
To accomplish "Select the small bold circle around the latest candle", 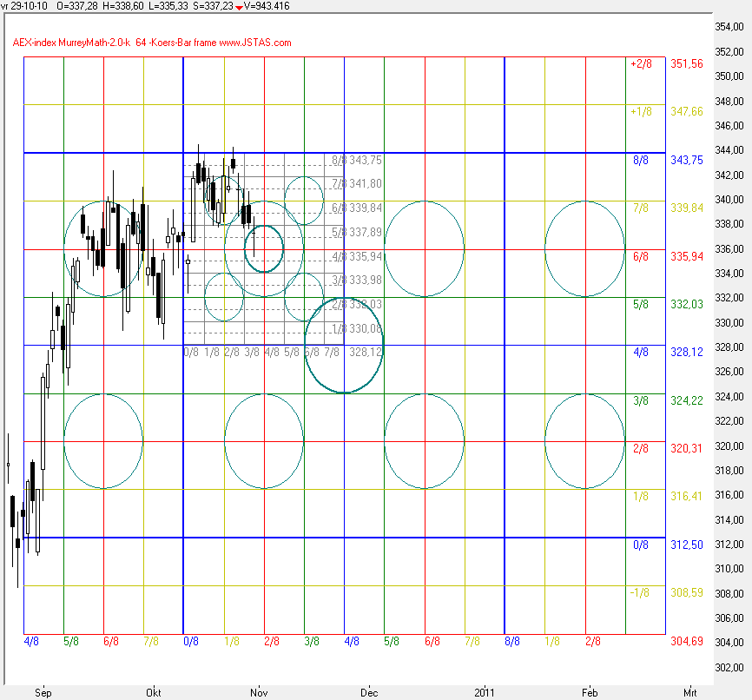I will tap(264, 249).
